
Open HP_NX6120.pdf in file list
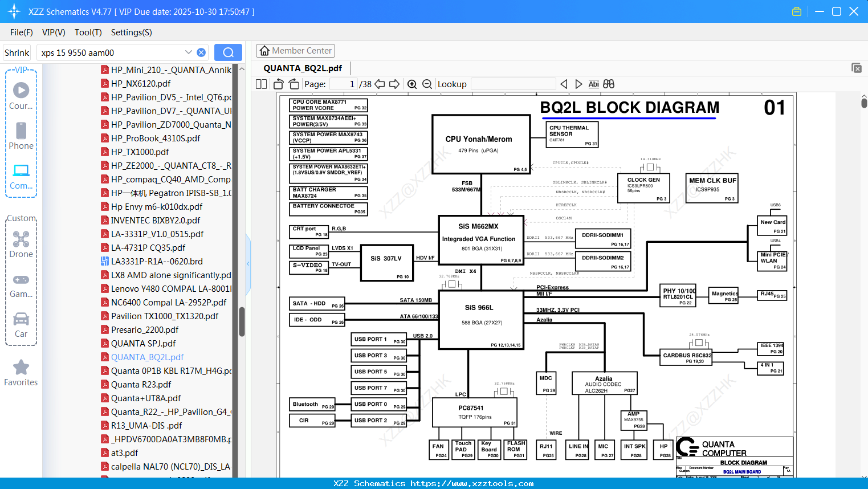(141, 83)
